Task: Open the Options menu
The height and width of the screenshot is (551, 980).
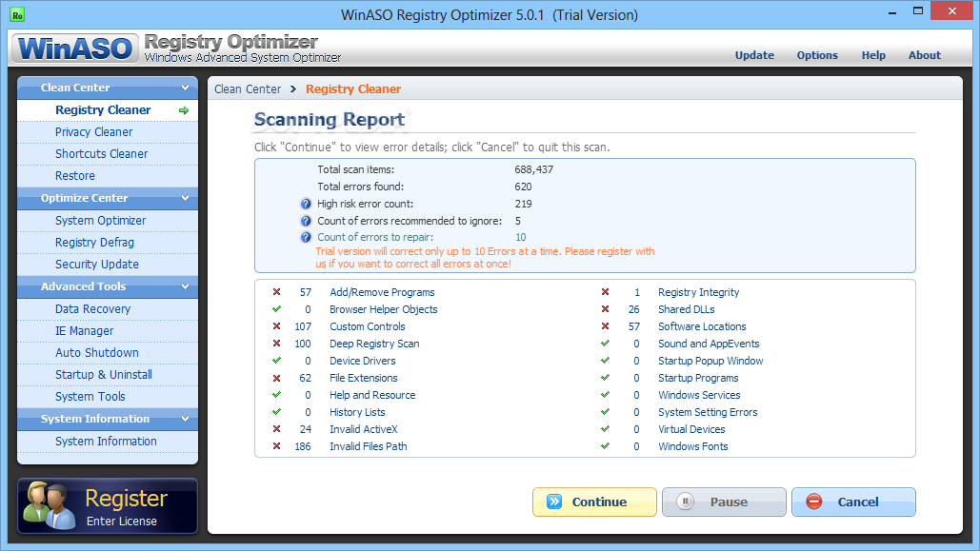Action: pos(817,55)
